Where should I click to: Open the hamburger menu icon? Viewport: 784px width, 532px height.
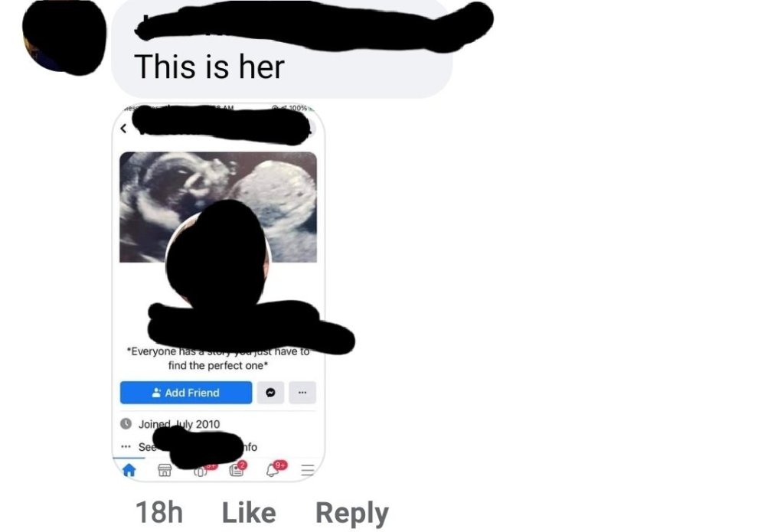tap(308, 470)
